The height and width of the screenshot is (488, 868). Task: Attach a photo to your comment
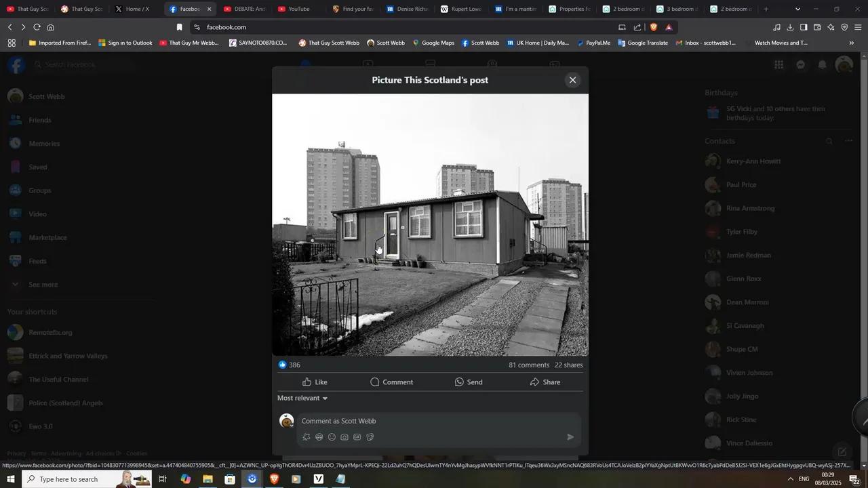344,436
